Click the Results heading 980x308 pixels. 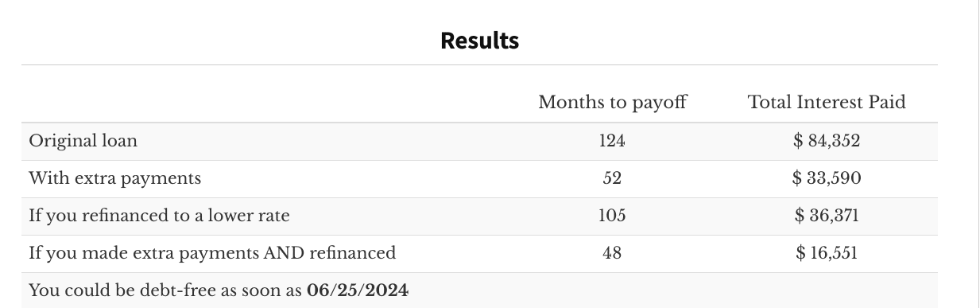point(479,40)
